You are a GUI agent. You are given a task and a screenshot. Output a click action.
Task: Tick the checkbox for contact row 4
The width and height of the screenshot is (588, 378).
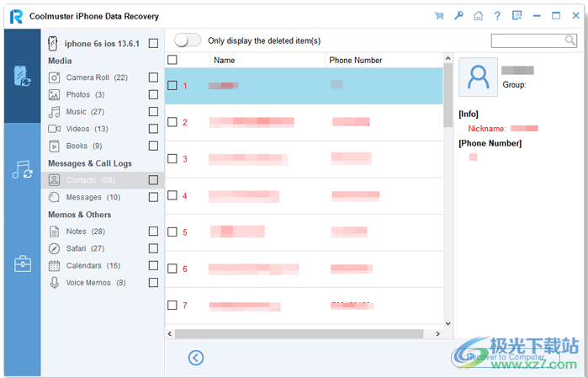click(x=172, y=195)
